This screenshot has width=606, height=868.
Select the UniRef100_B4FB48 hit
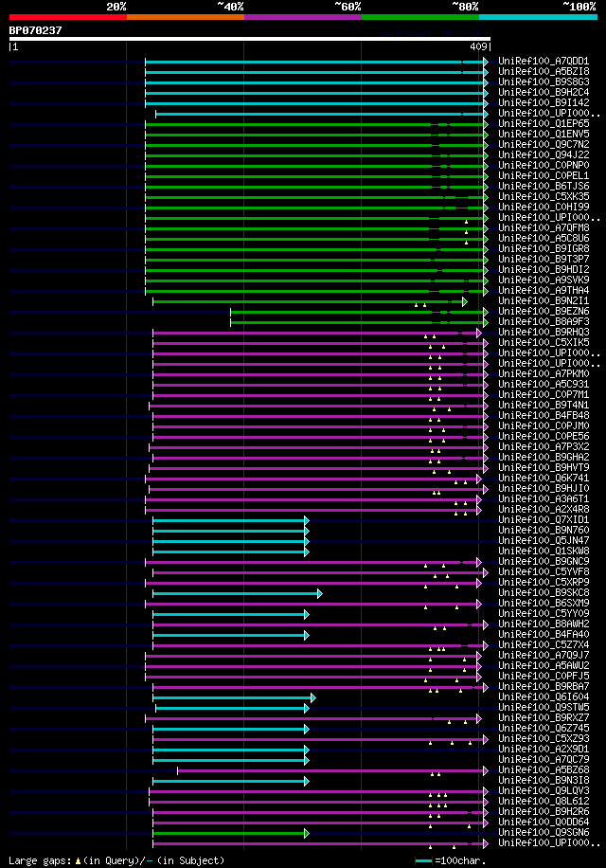coord(544,416)
